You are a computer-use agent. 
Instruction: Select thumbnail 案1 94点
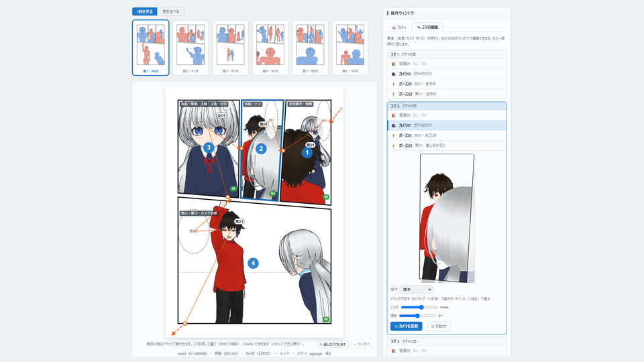tap(151, 48)
